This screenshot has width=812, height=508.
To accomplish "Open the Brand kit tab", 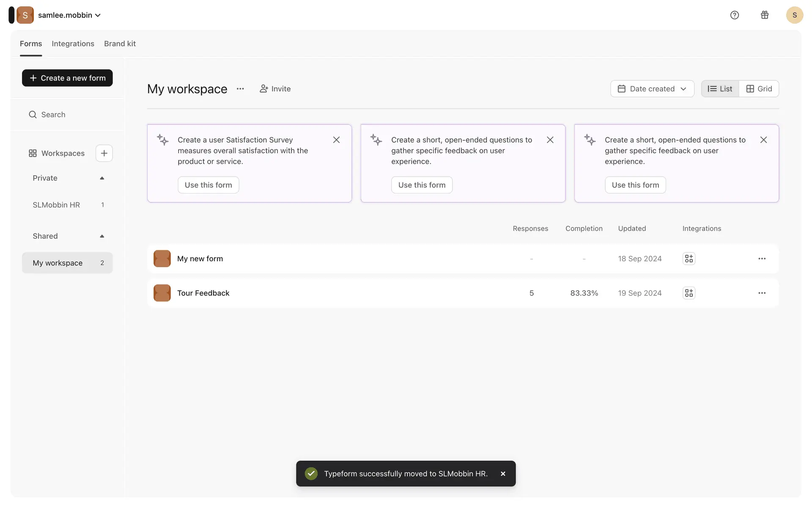I will coord(120,44).
